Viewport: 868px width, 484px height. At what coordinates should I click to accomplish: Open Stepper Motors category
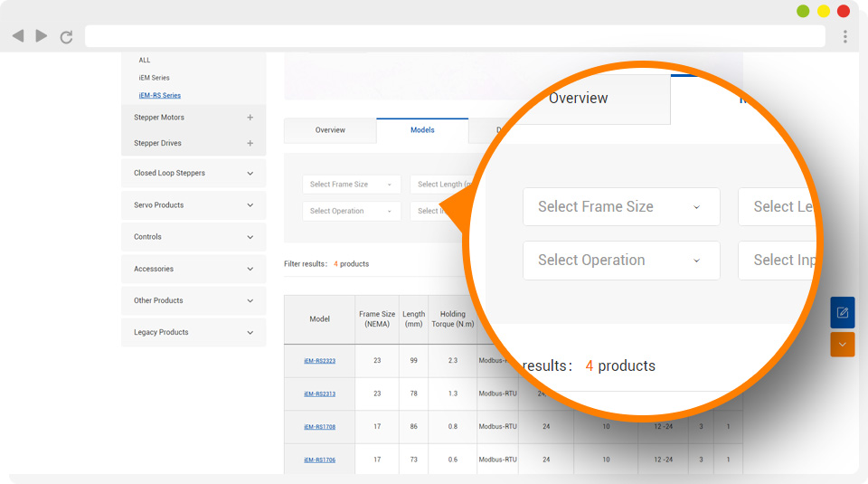point(159,118)
